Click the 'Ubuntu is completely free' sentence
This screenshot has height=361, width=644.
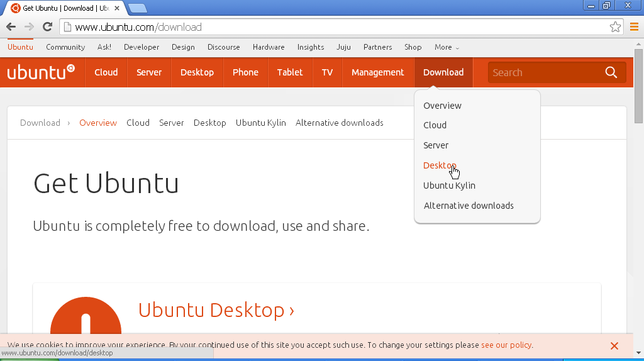pos(201,226)
